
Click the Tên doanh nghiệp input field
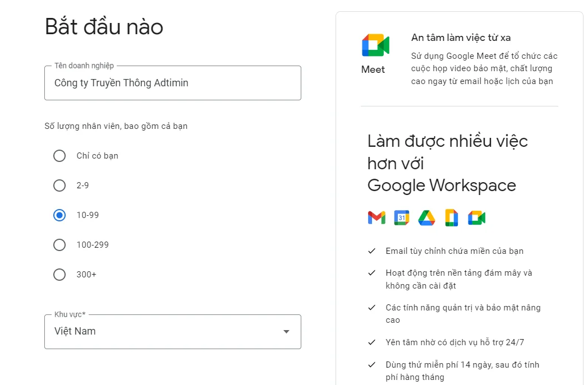click(x=172, y=83)
